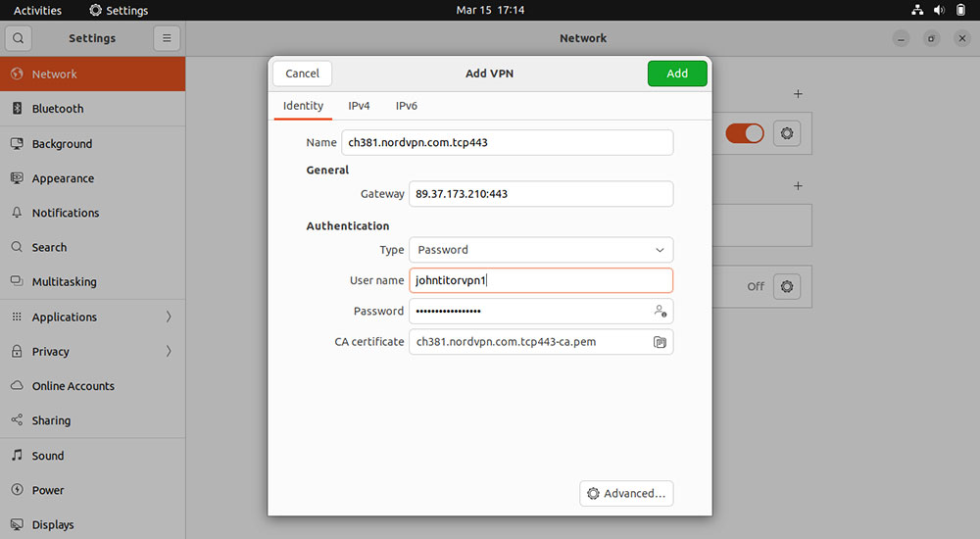980x539 pixels.
Task: Click the Multitasking icon in sidebar
Action: tap(17, 281)
